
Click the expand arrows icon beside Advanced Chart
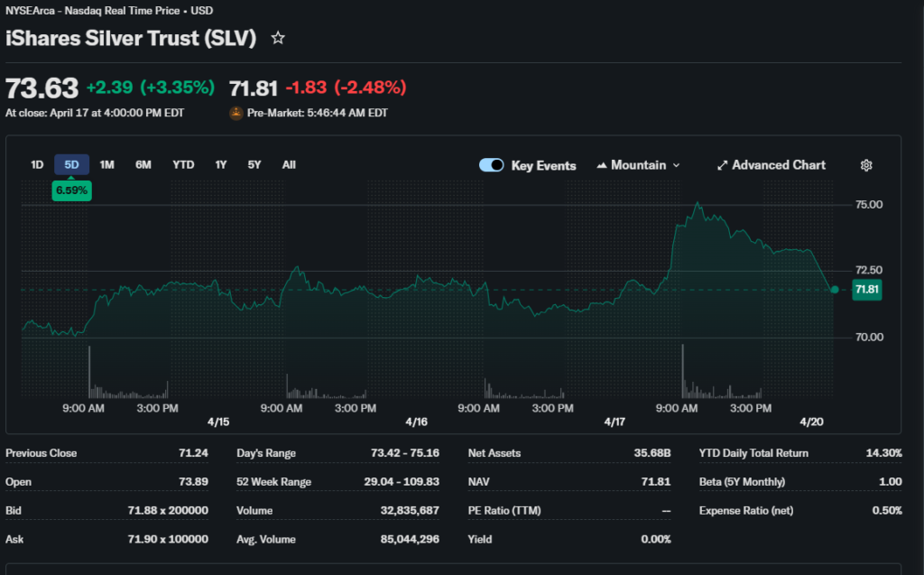(722, 165)
